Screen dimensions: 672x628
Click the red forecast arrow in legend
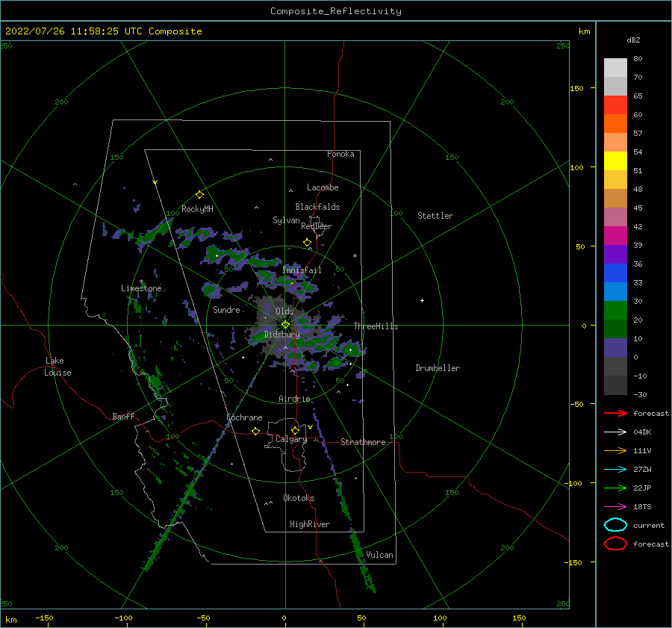coord(615,413)
